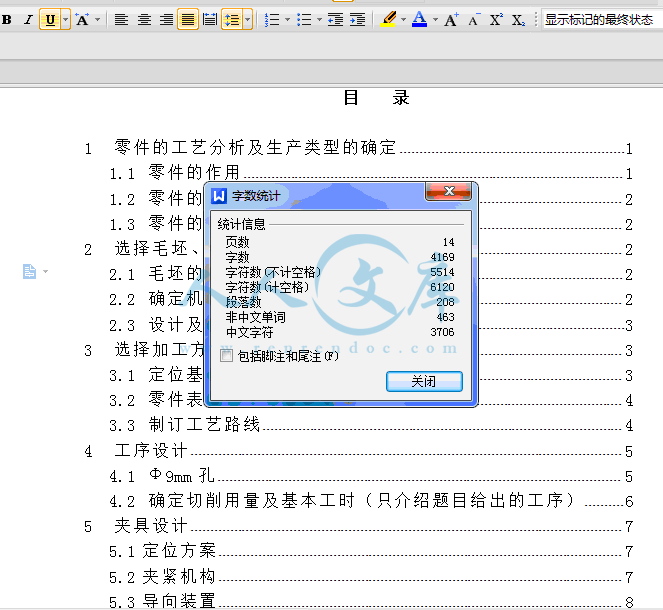This screenshot has width=663, height=610.
Task: Toggle underline formatting
Action: click(50, 19)
